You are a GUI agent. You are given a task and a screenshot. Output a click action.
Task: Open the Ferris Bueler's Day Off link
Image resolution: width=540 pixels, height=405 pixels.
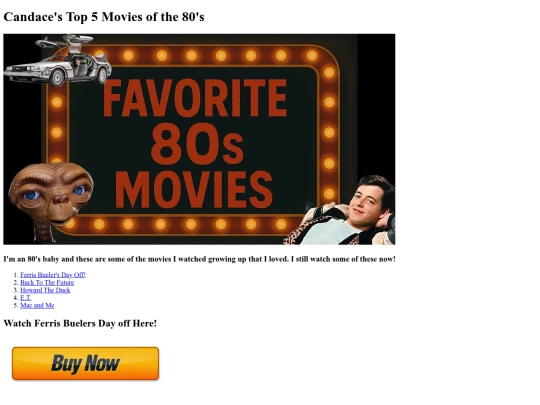point(53,275)
